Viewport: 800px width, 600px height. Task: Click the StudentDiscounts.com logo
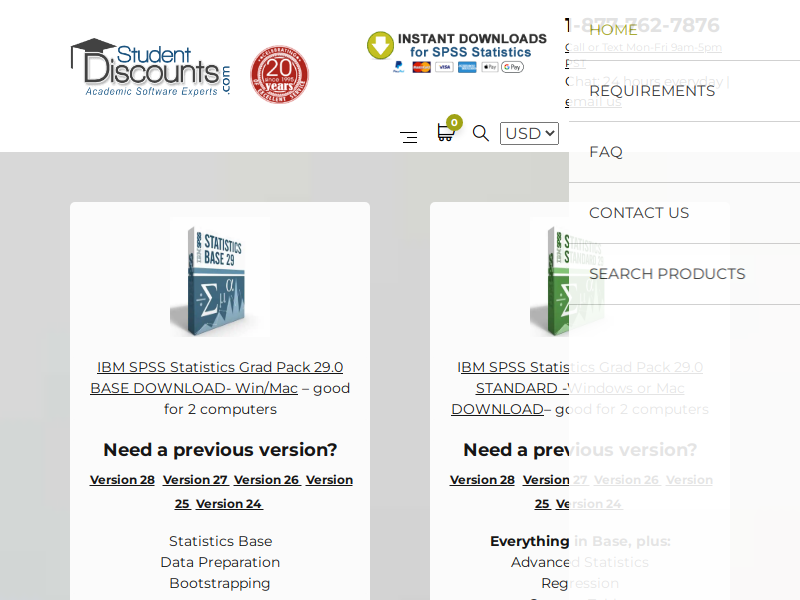click(151, 67)
